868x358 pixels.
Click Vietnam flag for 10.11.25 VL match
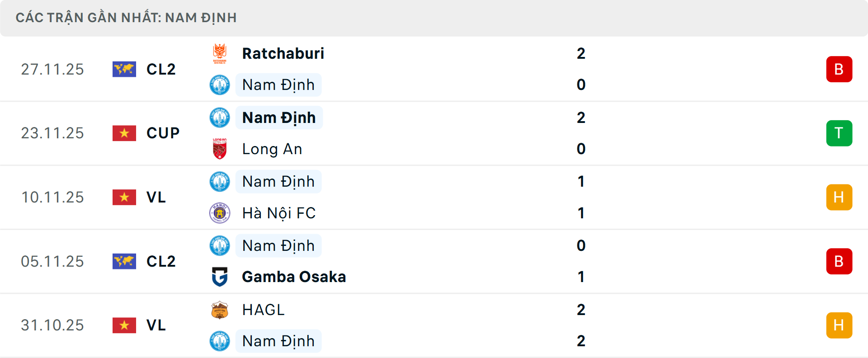click(x=124, y=198)
